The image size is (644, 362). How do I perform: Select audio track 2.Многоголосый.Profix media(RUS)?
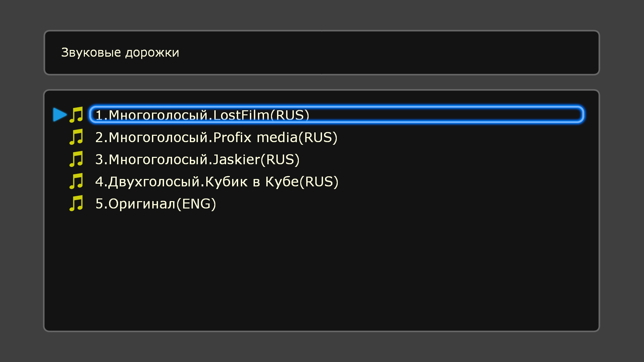pos(216,137)
